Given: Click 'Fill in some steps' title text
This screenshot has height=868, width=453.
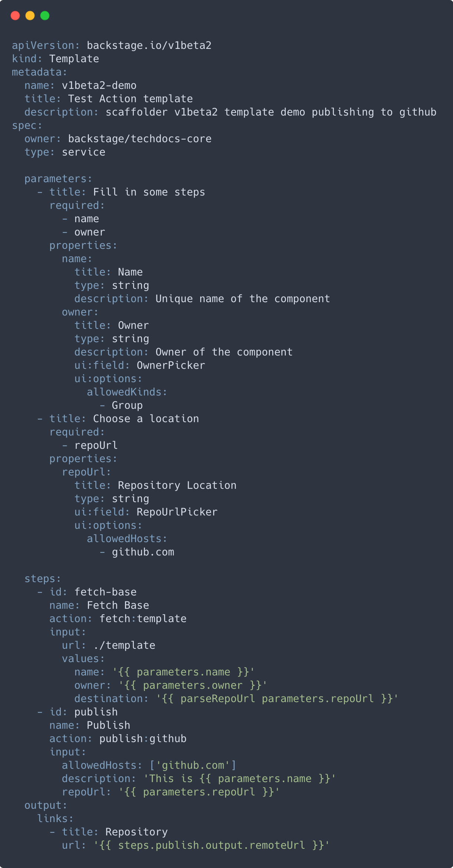Looking at the screenshot, I should click(149, 192).
